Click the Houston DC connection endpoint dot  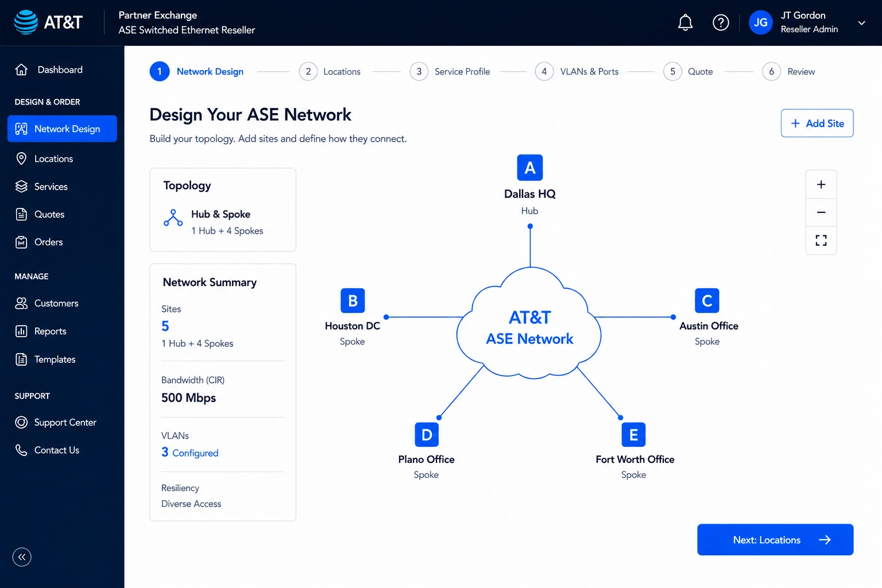pyautogui.click(x=386, y=317)
